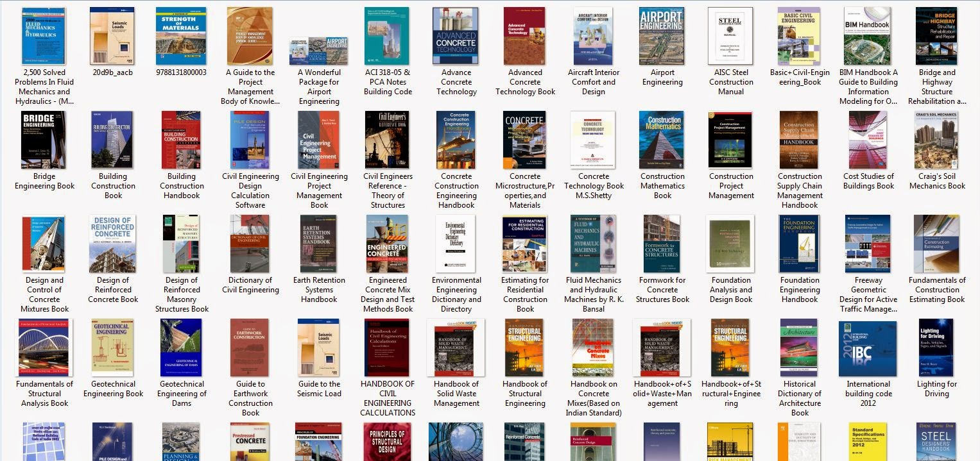
Task: Open the yellow Standard Specifications 2012 cover
Action: coord(868,442)
